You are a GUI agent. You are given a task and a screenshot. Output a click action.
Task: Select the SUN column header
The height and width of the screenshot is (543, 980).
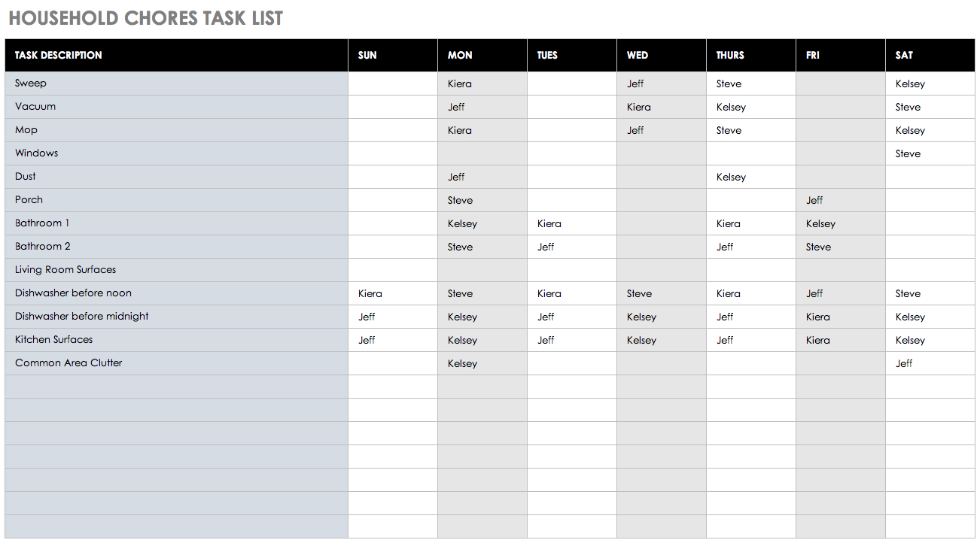point(367,55)
